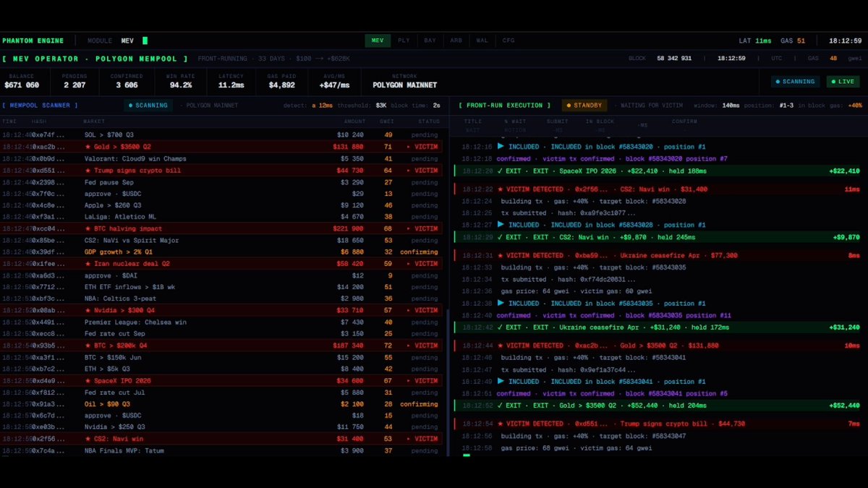Click the blue play icon for block #58343041
Image resolution: width=868 pixels, height=488 pixels.
(x=501, y=381)
